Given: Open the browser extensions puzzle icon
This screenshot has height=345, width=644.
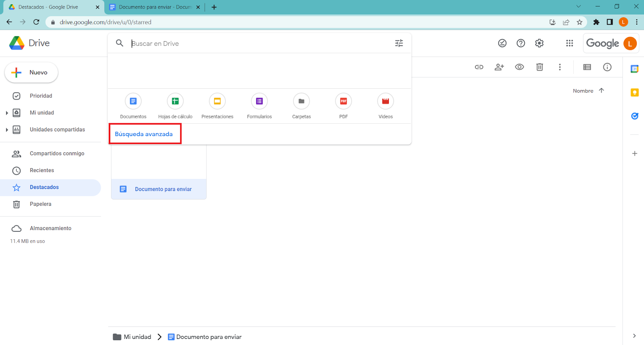Looking at the screenshot, I should [x=597, y=22].
